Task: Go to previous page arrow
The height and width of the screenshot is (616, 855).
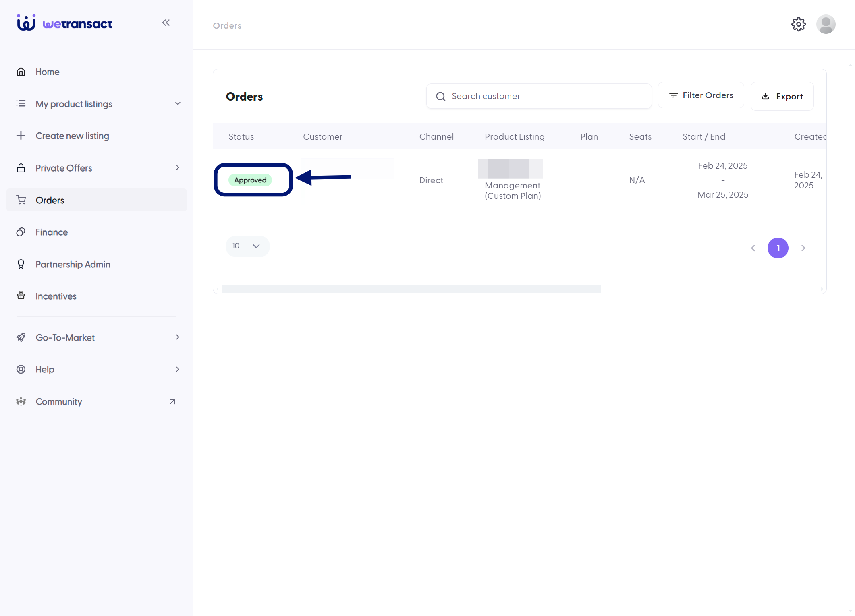Action: (753, 248)
